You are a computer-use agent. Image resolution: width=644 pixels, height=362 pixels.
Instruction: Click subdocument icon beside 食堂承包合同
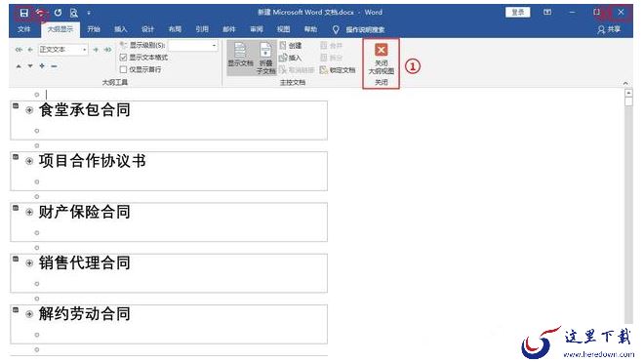(16, 106)
